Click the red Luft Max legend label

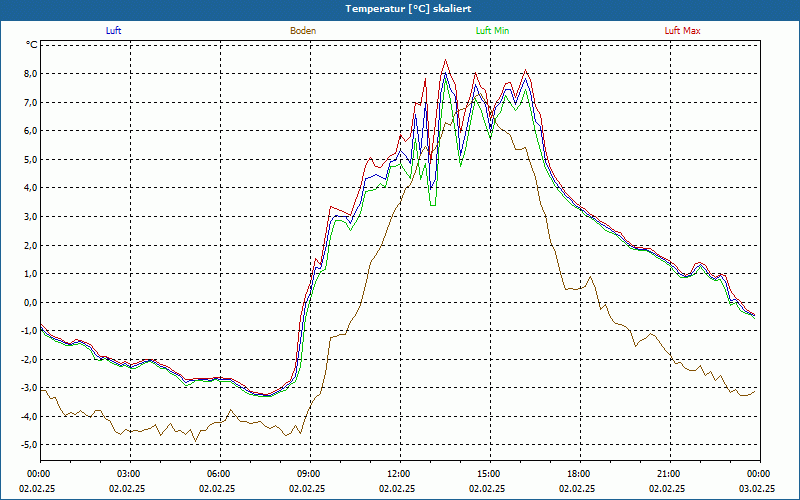[x=682, y=31]
